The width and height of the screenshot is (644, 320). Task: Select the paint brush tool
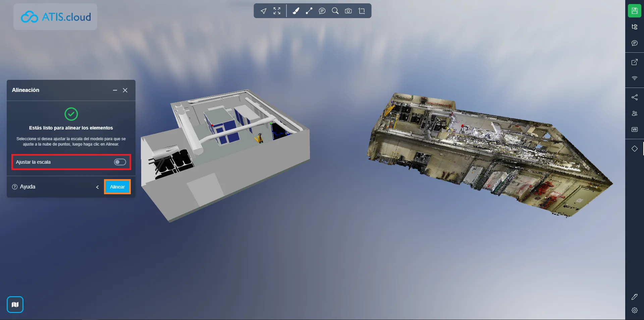pos(296,11)
